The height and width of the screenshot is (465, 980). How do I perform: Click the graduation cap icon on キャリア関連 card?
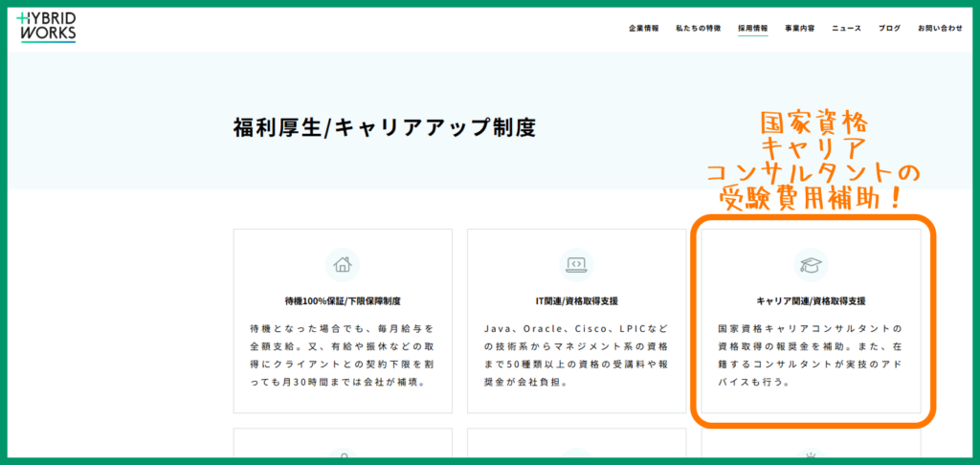811,263
